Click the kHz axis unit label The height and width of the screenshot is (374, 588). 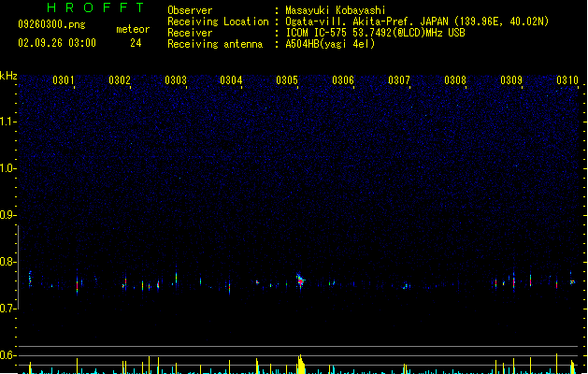[8, 76]
